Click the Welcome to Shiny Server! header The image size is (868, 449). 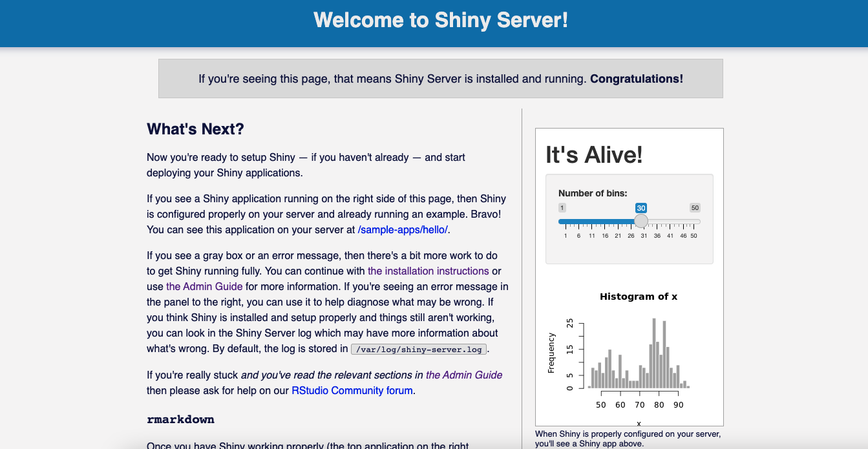click(x=441, y=20)
